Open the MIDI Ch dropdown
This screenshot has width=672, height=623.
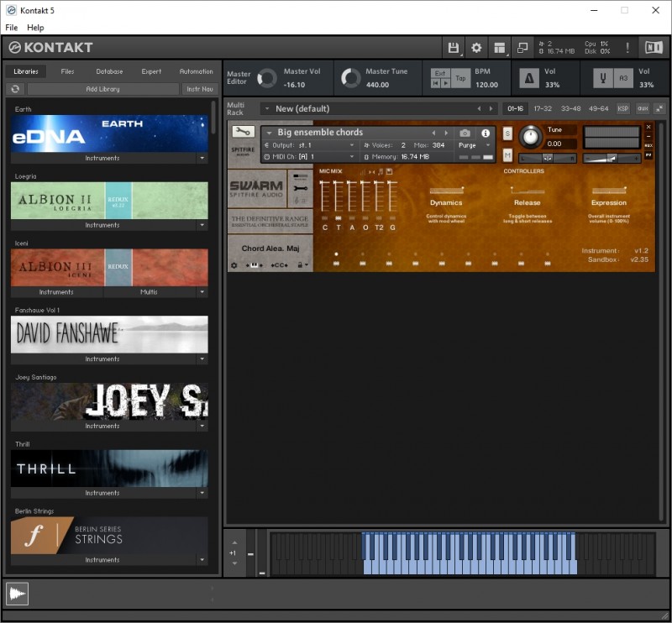[309, 157]
